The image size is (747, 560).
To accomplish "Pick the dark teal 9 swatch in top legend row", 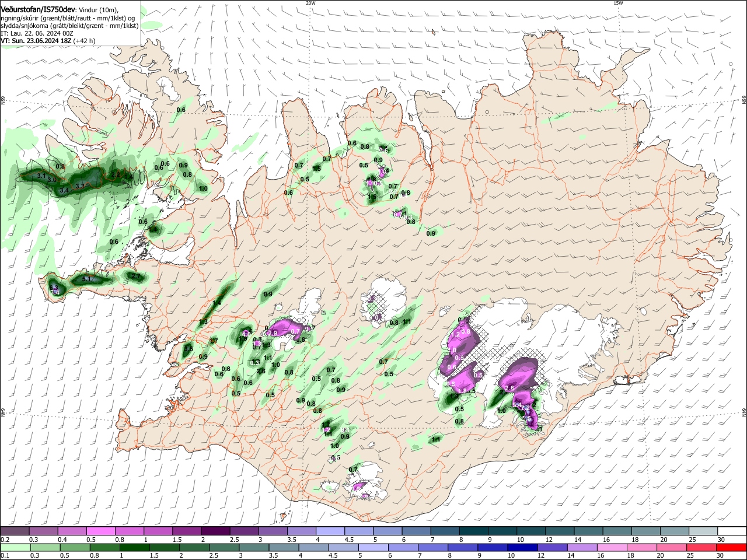I will (x=502, y=531).
